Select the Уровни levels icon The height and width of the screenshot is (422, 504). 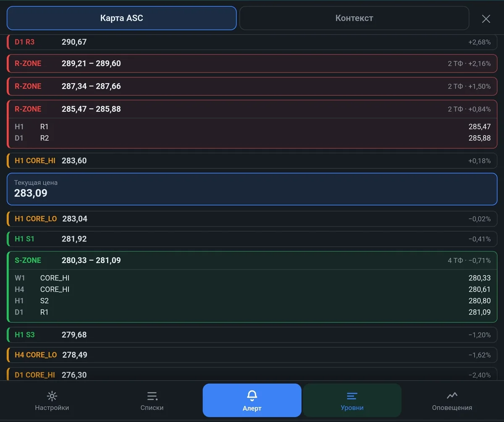tap(352, 396)
